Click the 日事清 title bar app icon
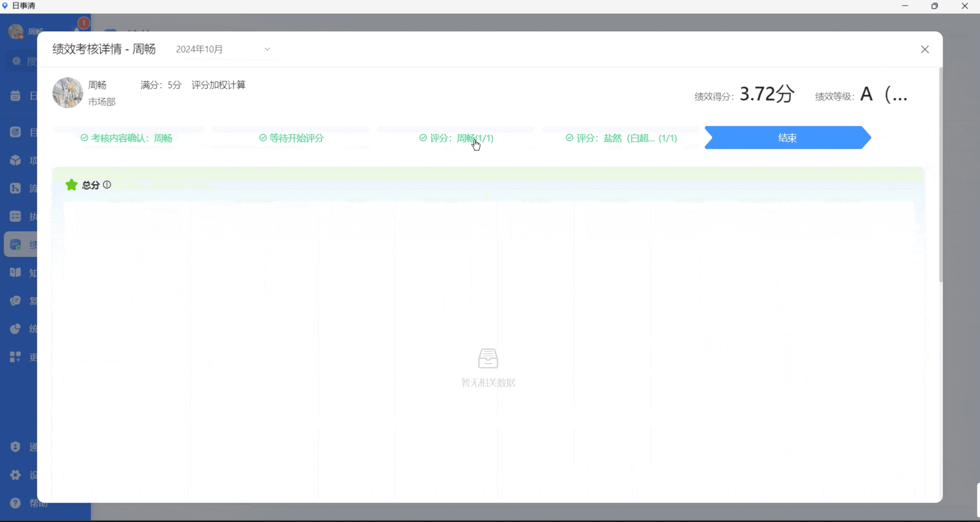Image resolution: width=980 pixels, height=522 pixels. click(x=5, y=6)
